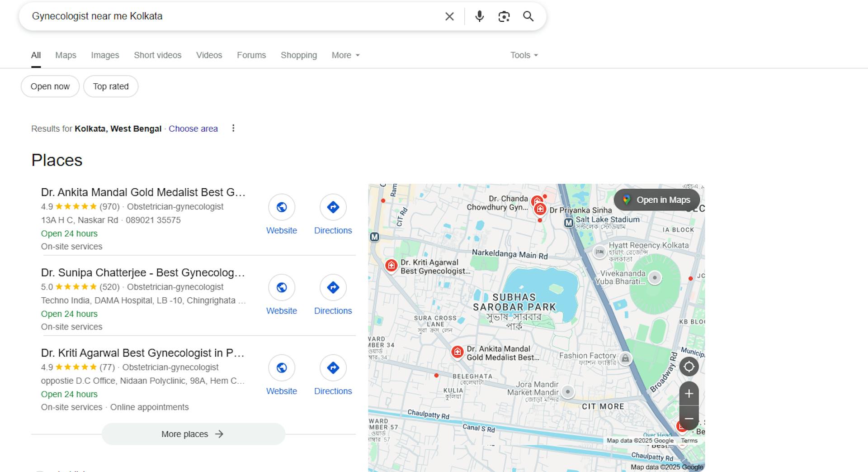Open Dr. Sunipa Chatterjee listing title
The image size is (868, 472).
pos(143,272)
